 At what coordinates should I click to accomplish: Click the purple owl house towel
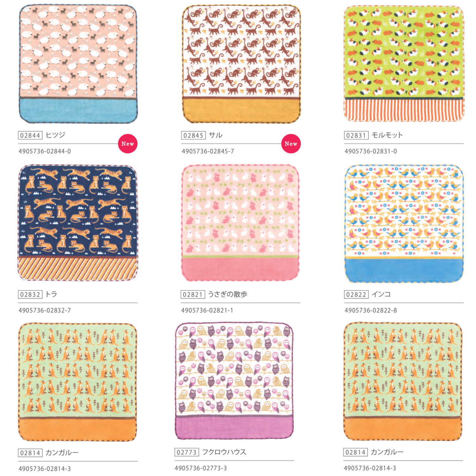click(234, 381)
